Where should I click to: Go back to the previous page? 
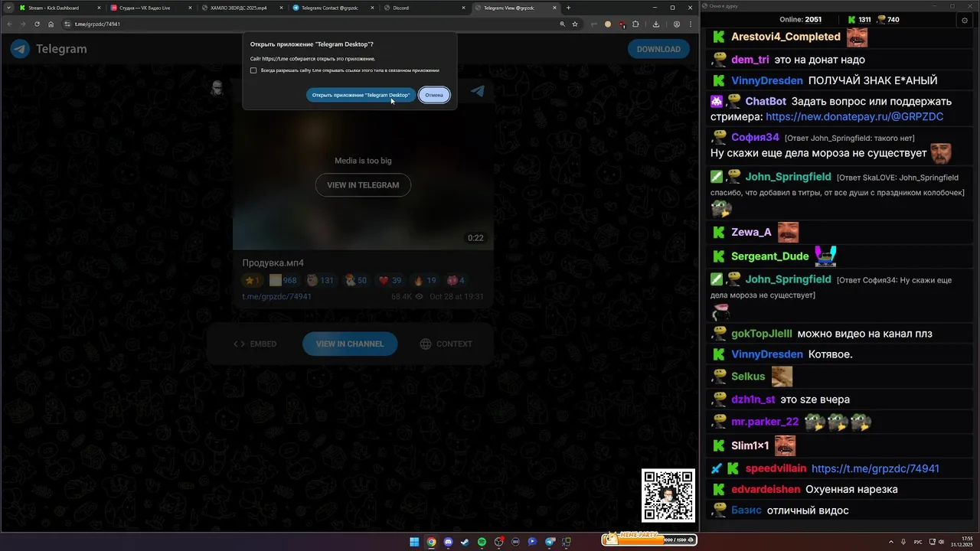[x=9, y=24]
